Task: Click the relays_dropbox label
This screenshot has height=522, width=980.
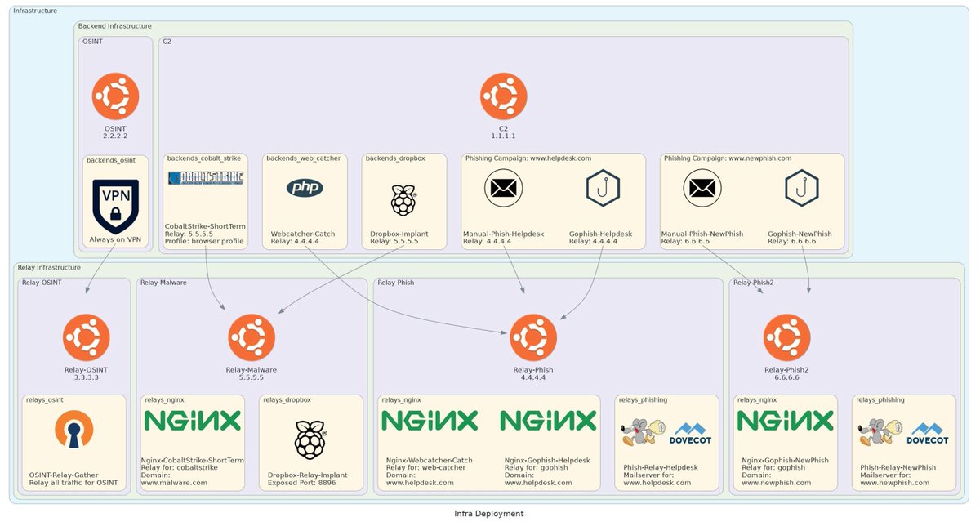Action: (x=287, y=399)
